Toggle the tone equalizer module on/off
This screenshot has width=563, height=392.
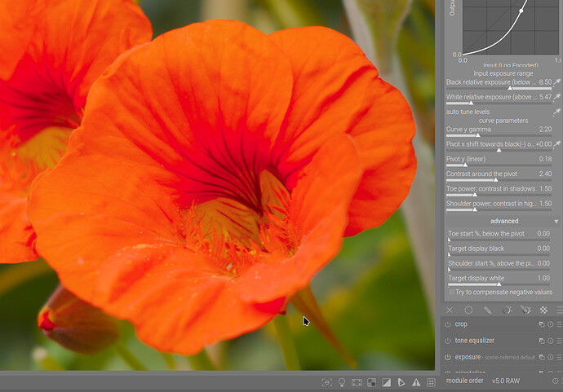coord(448,341)
